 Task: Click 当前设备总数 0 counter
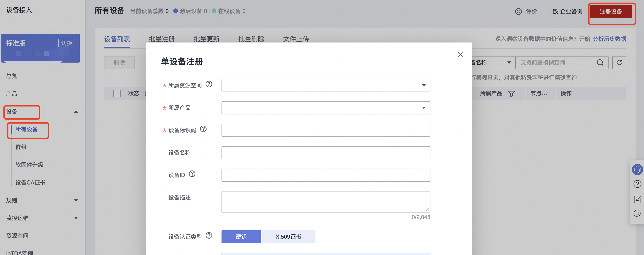[149, 11]
